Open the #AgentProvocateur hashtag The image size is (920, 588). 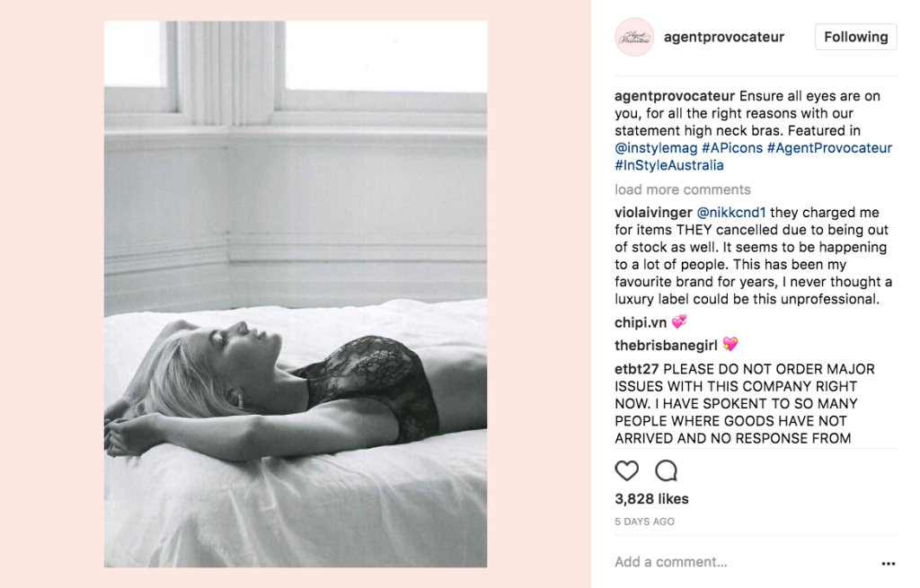pos(829,148)
